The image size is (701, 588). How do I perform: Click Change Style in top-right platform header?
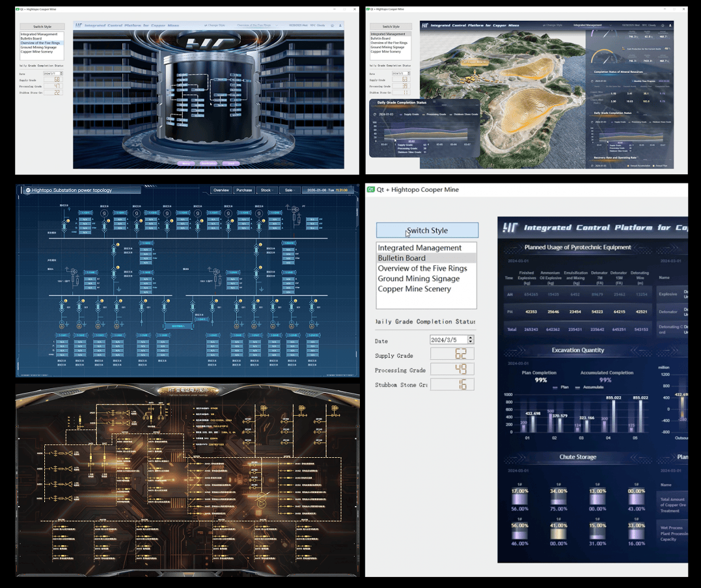coord(553,25)
